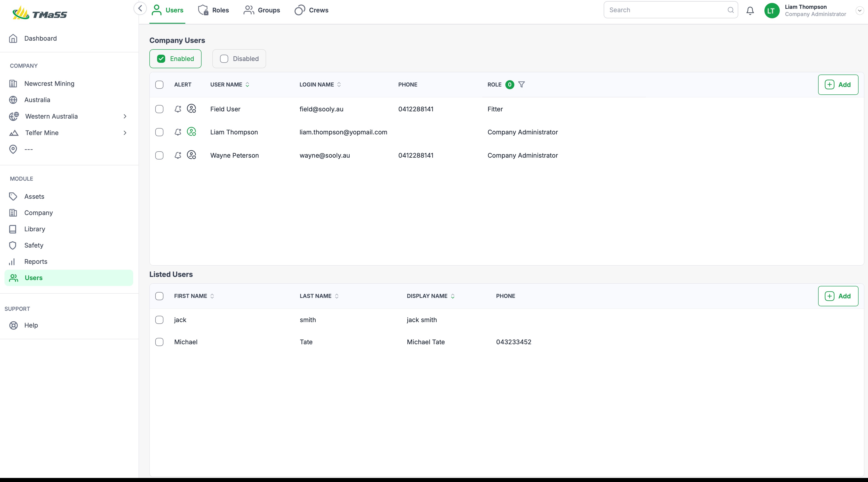The width and height of the screenshot is (868, 482).
Task: Click Field User's alert bell icon
Action: pyautogui.click(x=178, y=109)
